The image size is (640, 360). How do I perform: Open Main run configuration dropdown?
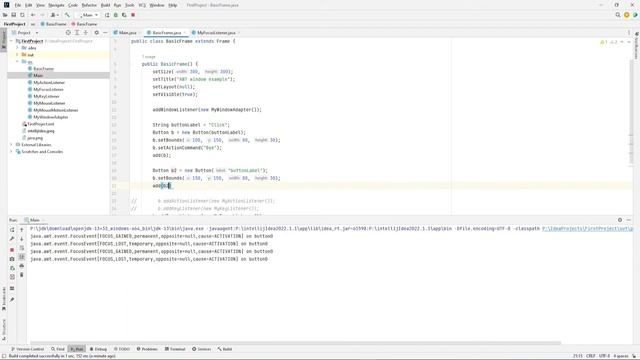pyautogui.click(x=89, y=15)
